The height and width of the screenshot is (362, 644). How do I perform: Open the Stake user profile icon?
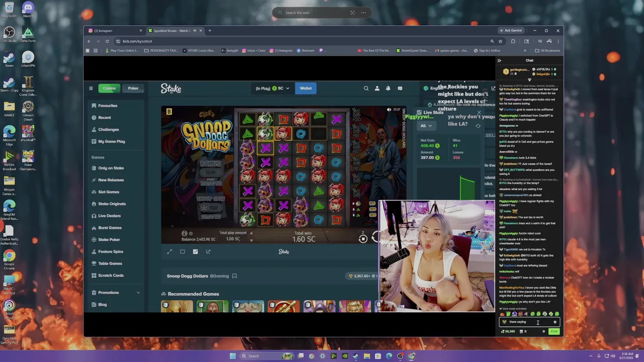tap(377, 88)
